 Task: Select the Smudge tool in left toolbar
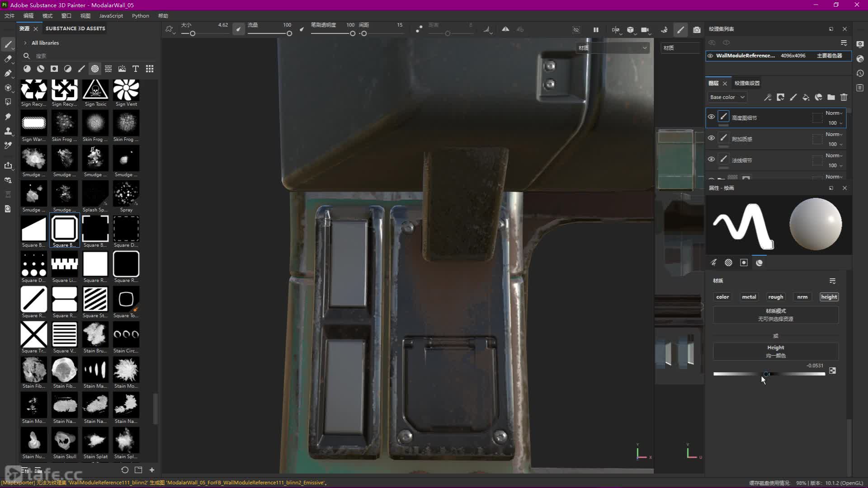8,117
